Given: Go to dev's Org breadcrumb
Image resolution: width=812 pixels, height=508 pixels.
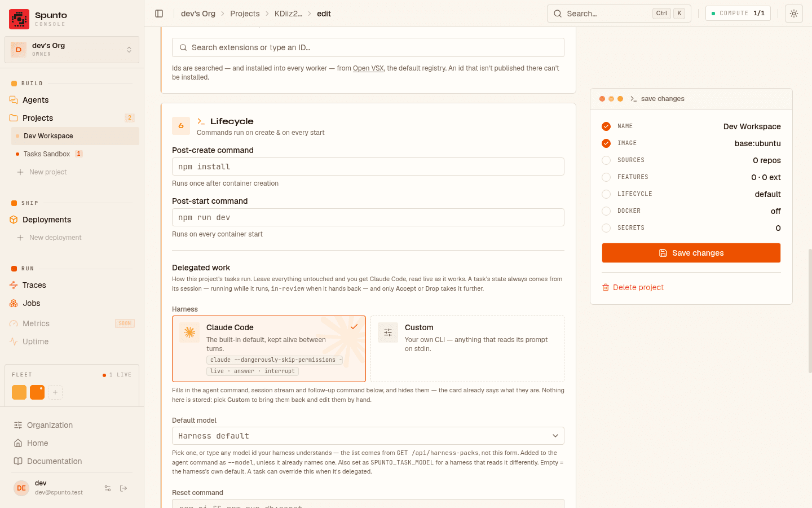Looking at the screenshot, I should (198, 14).
